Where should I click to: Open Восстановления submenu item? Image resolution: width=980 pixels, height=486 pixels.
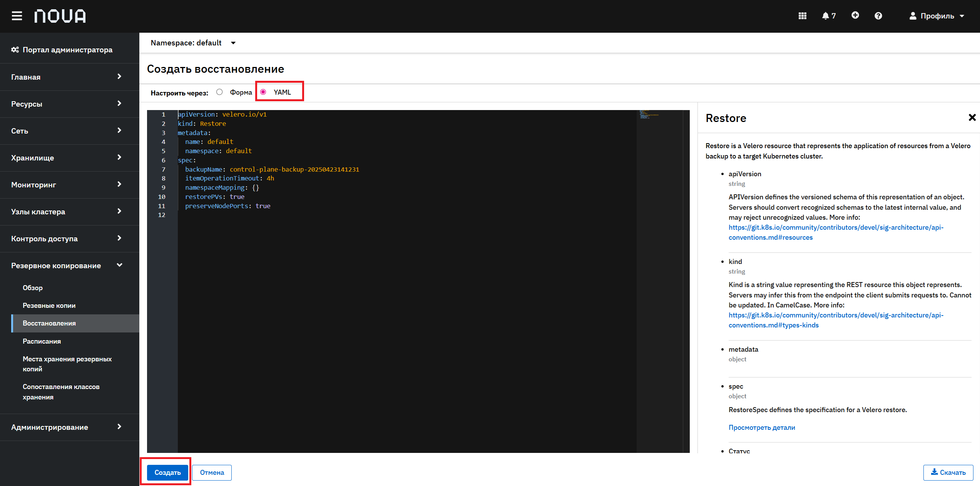point(75,323)
